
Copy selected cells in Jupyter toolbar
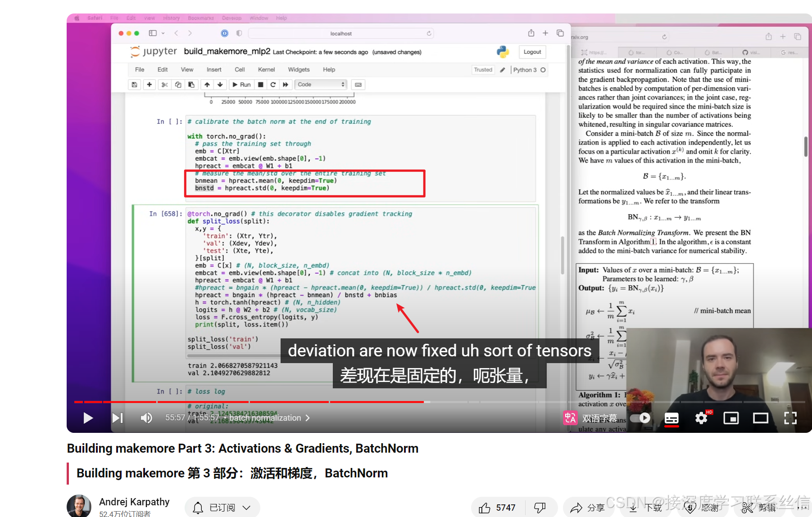pos(178,85)
